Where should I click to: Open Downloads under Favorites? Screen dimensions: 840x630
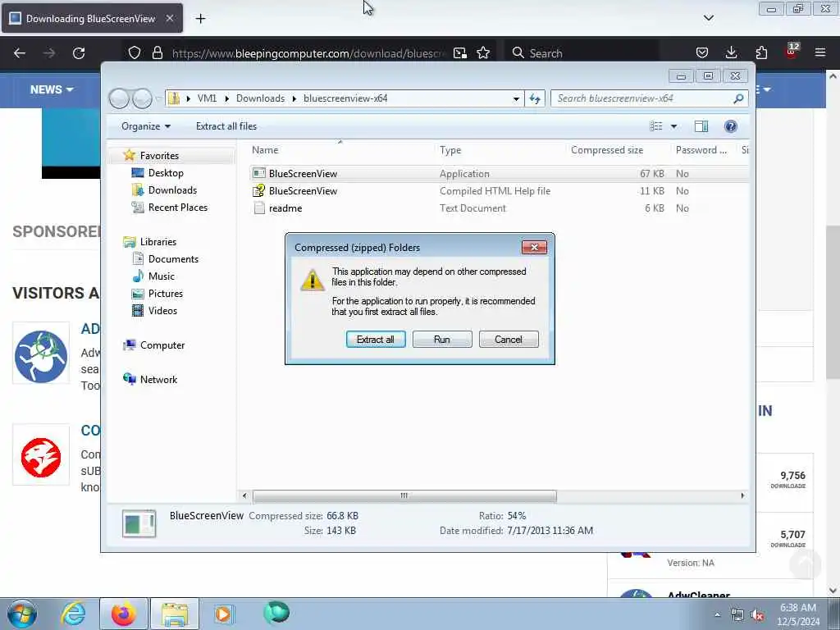click(x=172, y=190)
